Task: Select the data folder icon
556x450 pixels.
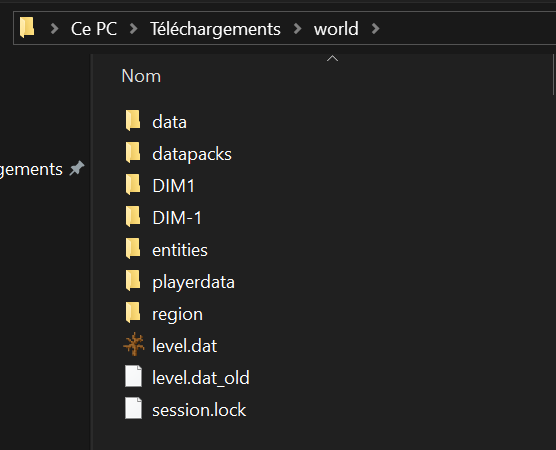Action: click(133, 121)
